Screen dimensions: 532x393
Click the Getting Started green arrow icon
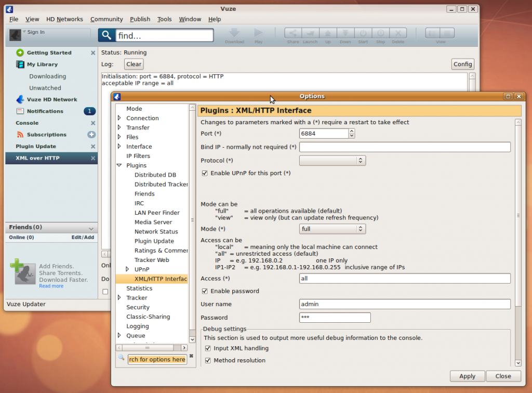20,53
